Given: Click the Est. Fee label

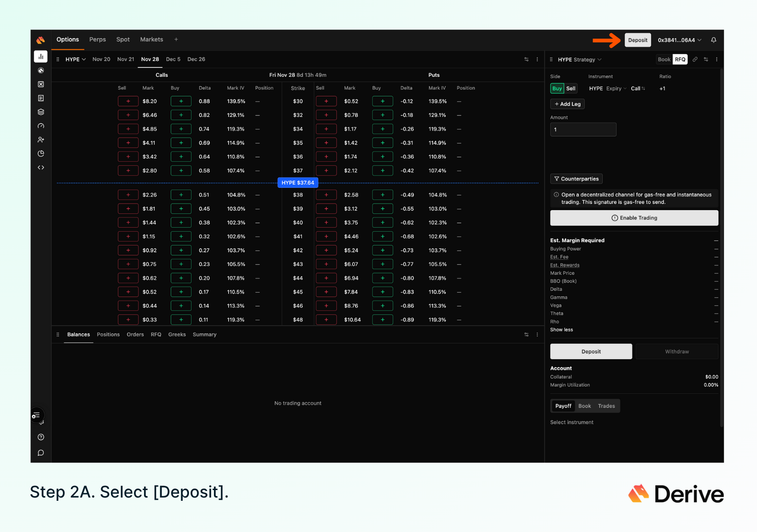Looking at the screenshot, I should point(559,257).
